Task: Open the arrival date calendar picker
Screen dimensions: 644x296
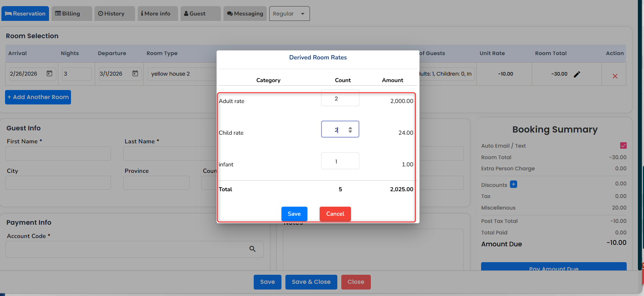Action: 49,73
